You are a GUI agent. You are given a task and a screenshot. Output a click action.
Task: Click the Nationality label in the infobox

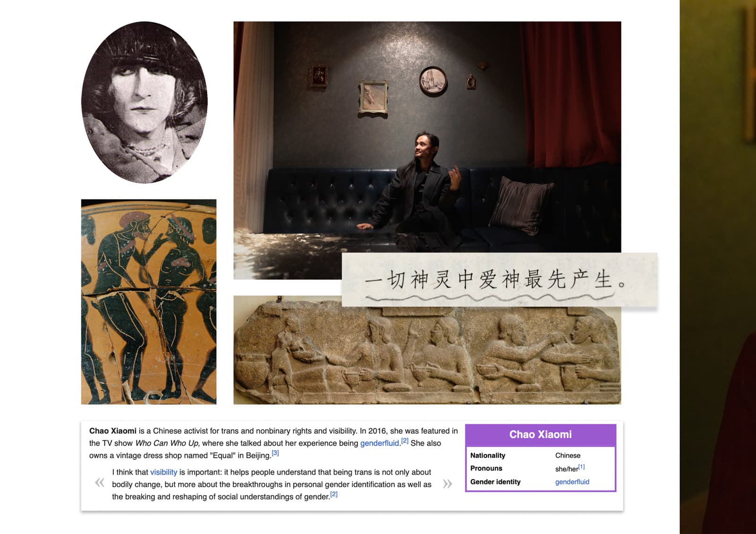click(x=488, y=456)
